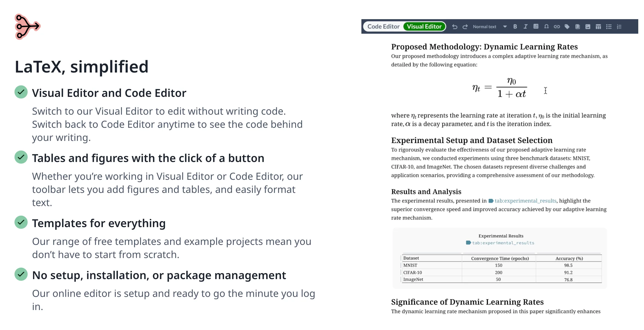Switch to the Code Editor mode

pyautogui.click(x=383, y=26)
